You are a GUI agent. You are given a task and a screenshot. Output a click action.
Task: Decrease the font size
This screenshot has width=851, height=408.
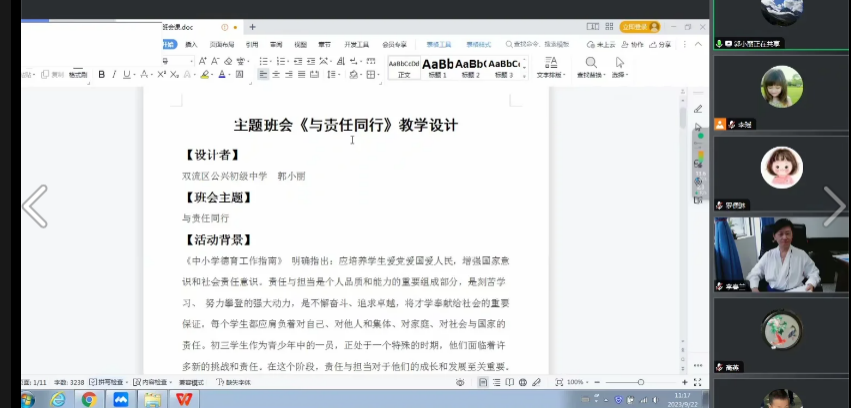[215, 61]
